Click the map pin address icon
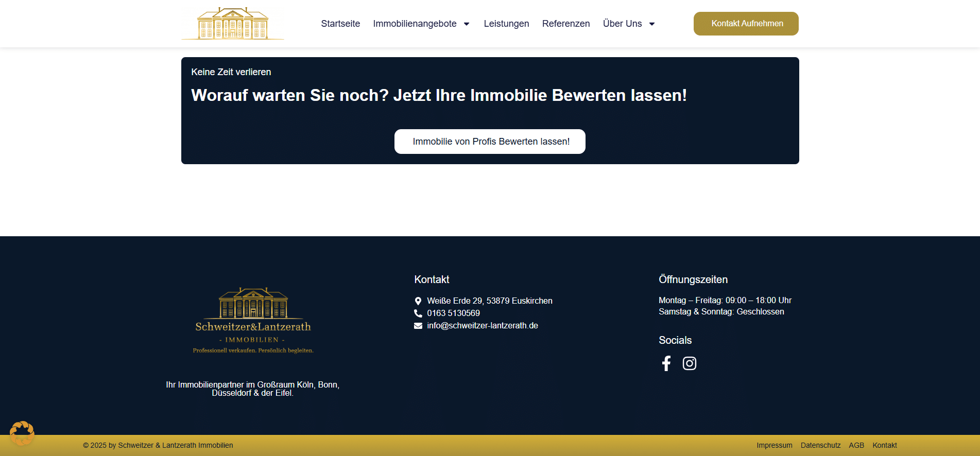The image size is (980, 456). pyautogui.click(x=418, y=301)
